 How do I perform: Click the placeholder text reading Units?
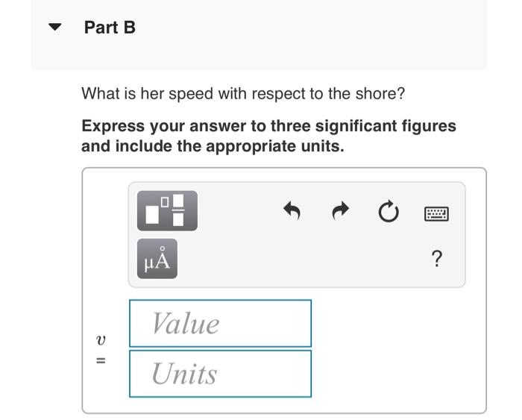pos(184,374)
